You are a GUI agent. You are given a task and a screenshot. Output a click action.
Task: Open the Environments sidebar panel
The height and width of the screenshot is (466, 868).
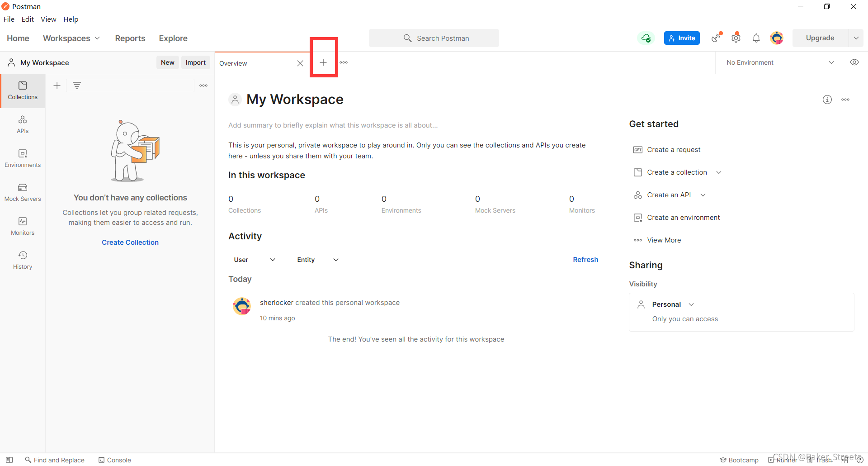[23, 159]
